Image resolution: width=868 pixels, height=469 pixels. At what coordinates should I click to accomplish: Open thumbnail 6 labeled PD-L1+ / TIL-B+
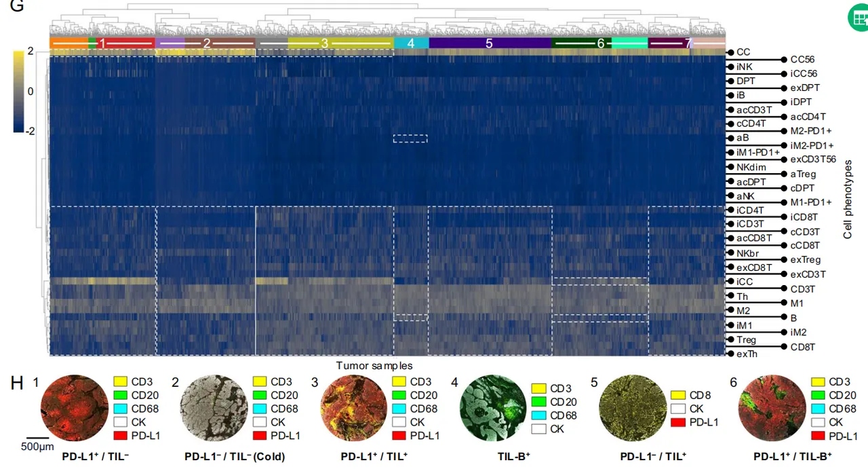[772, 409]
